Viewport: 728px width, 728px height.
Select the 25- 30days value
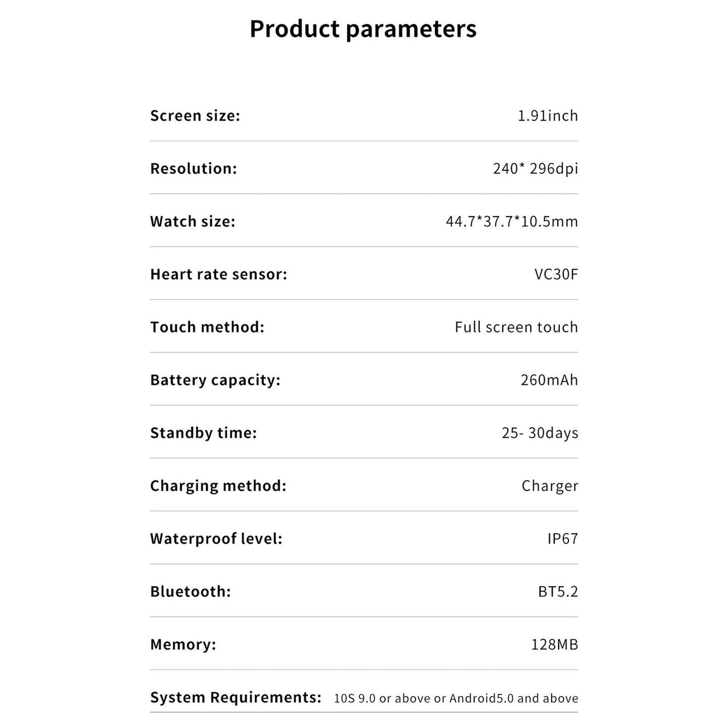pos(540,433)
